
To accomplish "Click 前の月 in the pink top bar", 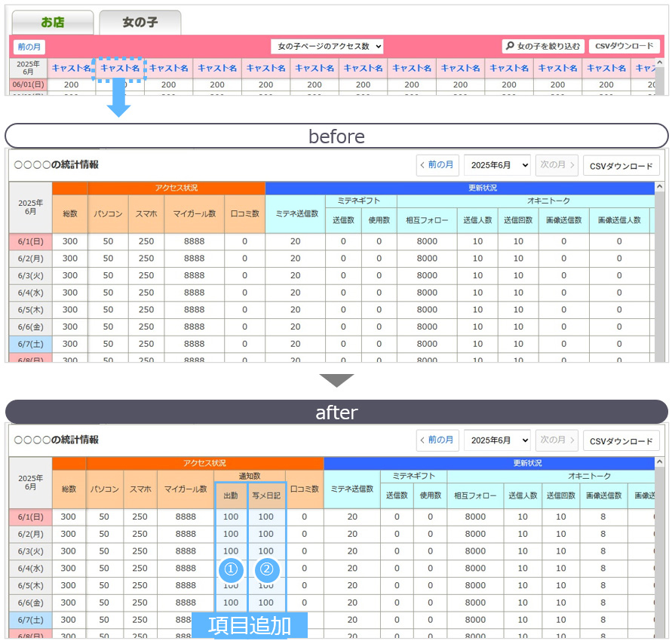I will pos(31,47).
